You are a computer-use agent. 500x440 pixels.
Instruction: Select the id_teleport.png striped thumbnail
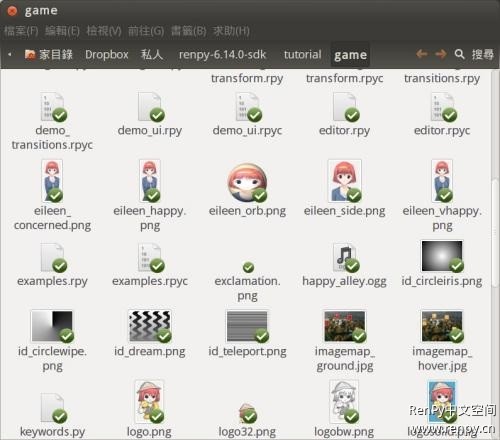point(247,326)
